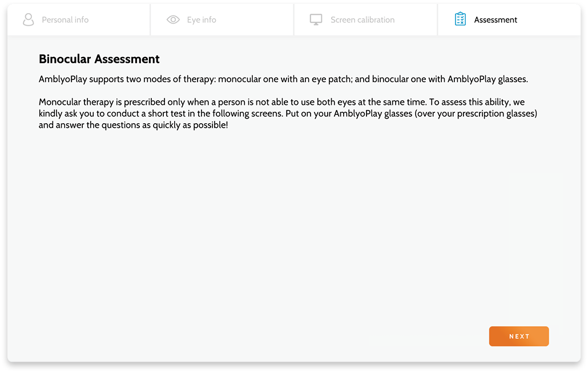The image size is (588, 373).
Task: Click the empty gray area below the text
Action: [263, 225]
